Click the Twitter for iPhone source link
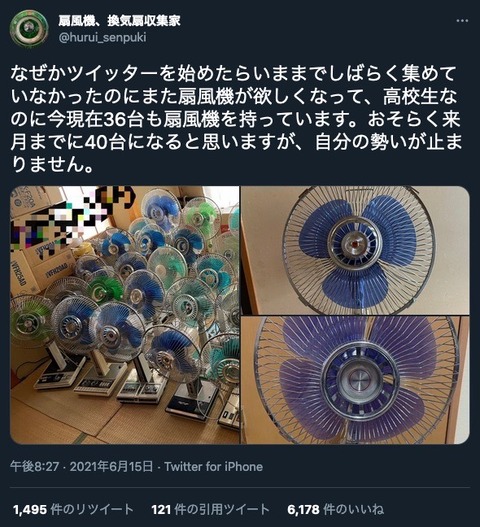The width and height of the screenshot is (480, 527). pos(214,467)
